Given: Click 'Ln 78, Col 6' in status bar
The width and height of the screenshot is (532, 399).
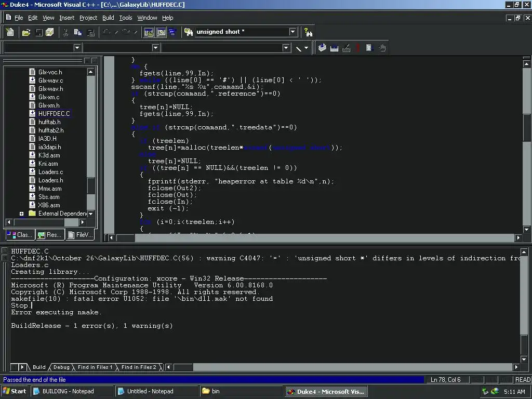Looking at the screenshot, I should (x=445, y=380).
